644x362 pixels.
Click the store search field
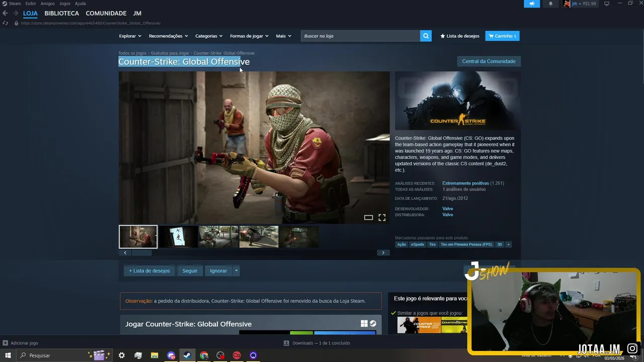click(x=360, y=36)
